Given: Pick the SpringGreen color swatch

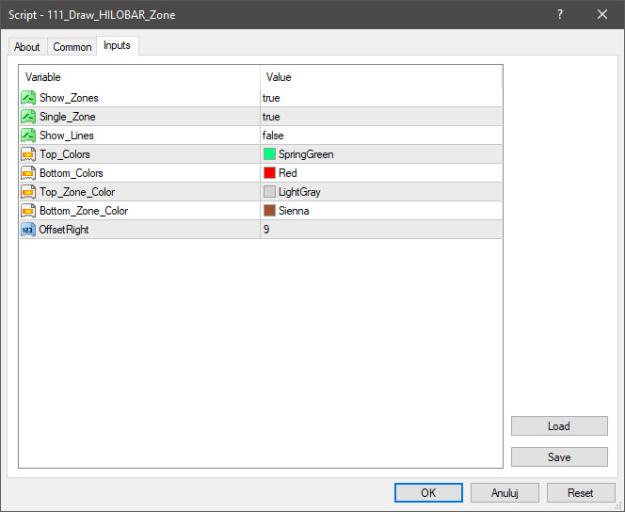Looking at the screenshot, I should coord(269,154).
